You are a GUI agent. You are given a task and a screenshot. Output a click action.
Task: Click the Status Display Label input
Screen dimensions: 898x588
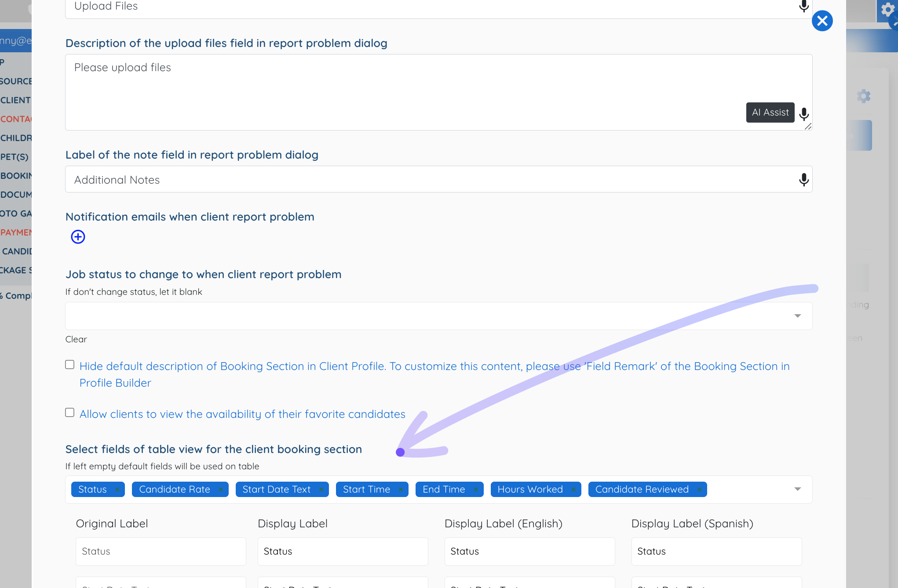click(x=343, y=552)
